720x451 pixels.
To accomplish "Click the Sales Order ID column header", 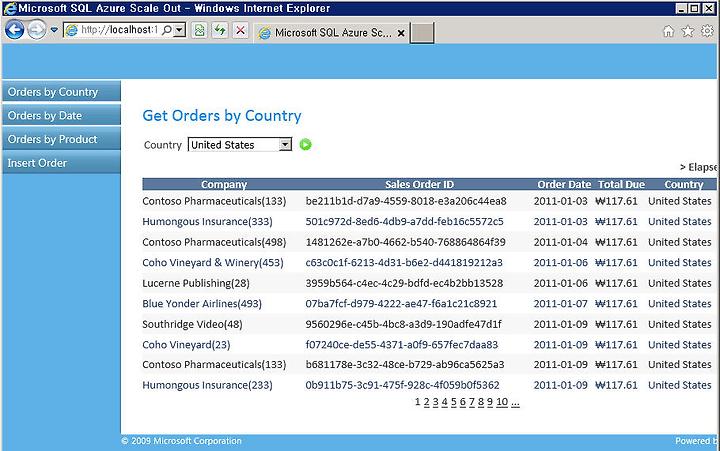I will (x=419, y=184).
